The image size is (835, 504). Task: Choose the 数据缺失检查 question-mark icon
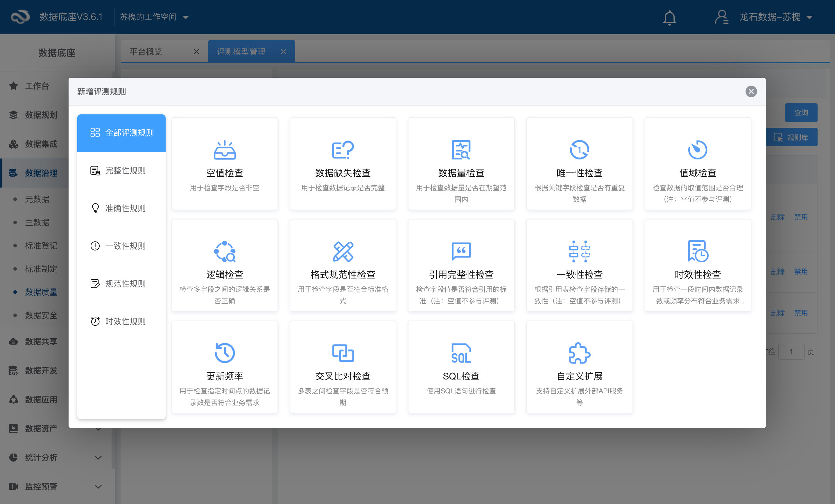click(343, 150)
